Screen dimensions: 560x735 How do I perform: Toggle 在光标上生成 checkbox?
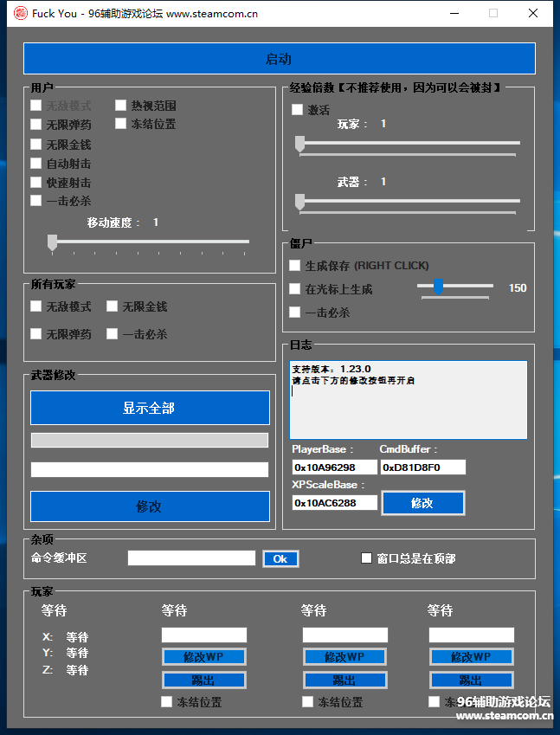(295, 289)
